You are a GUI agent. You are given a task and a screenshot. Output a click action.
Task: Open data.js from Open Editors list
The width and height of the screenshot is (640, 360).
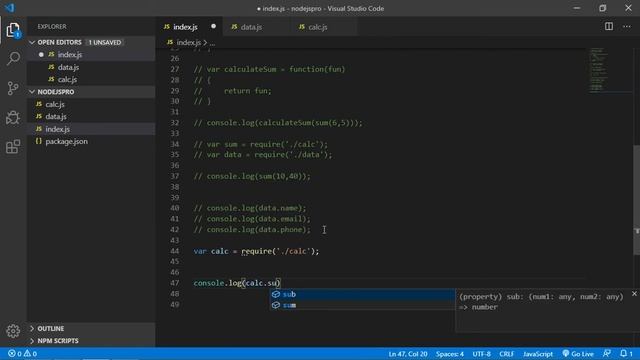91,67
